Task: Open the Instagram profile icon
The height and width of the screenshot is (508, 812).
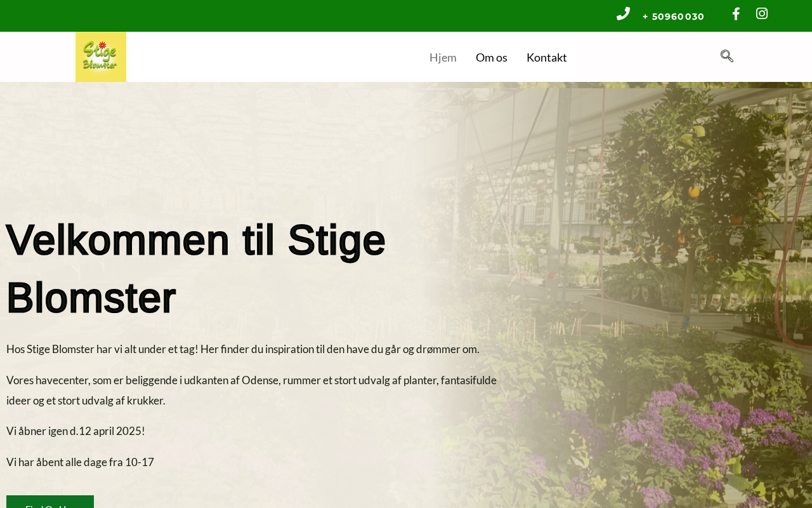Action: (x=762, y=13)
